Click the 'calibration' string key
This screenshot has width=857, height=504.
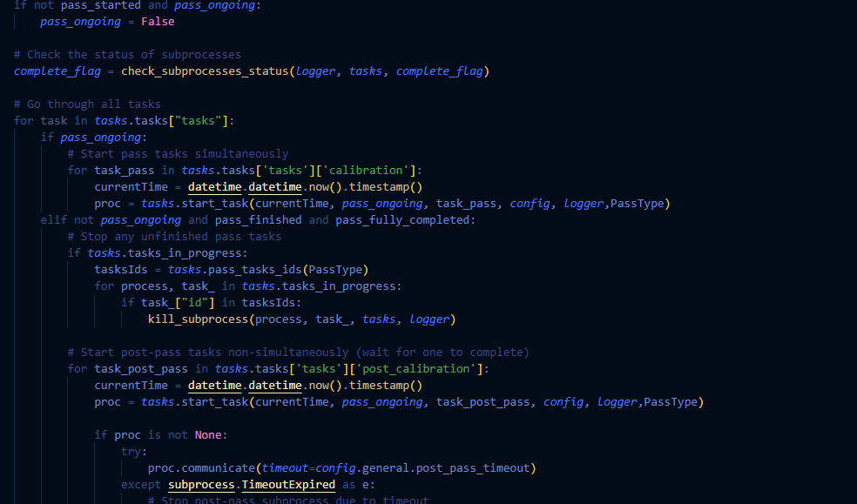[x=375, y=170]
